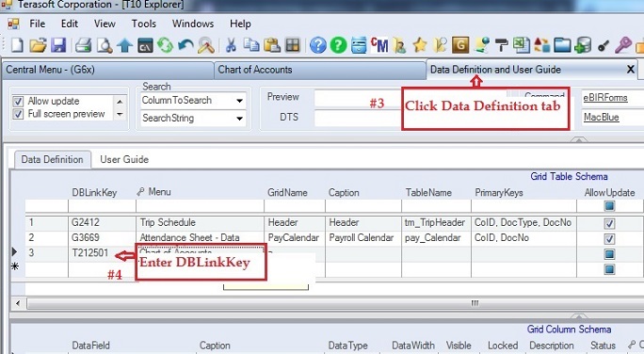Open the command prompt toolbar icon
The image size is (644, 354).
coord(145,45)
